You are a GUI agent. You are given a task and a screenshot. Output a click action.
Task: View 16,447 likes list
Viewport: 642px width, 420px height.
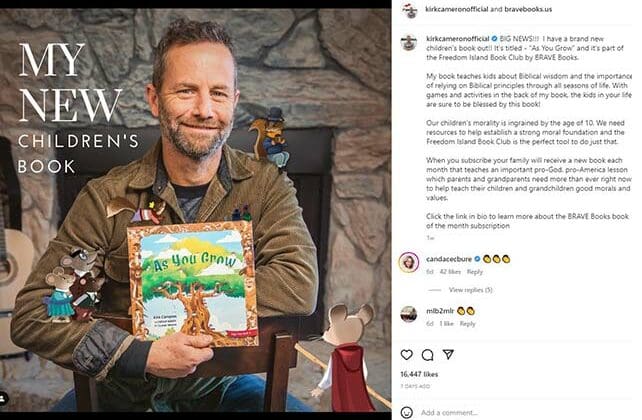click(419, 374)
